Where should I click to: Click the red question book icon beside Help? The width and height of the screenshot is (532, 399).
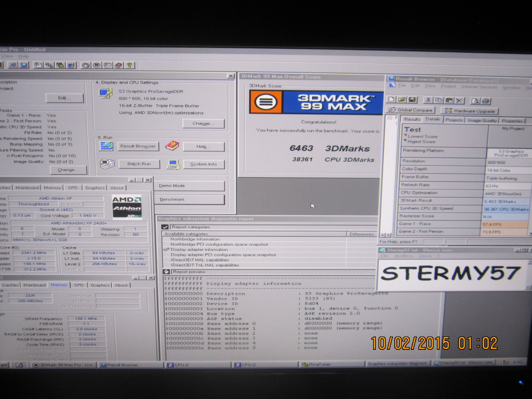172,146
